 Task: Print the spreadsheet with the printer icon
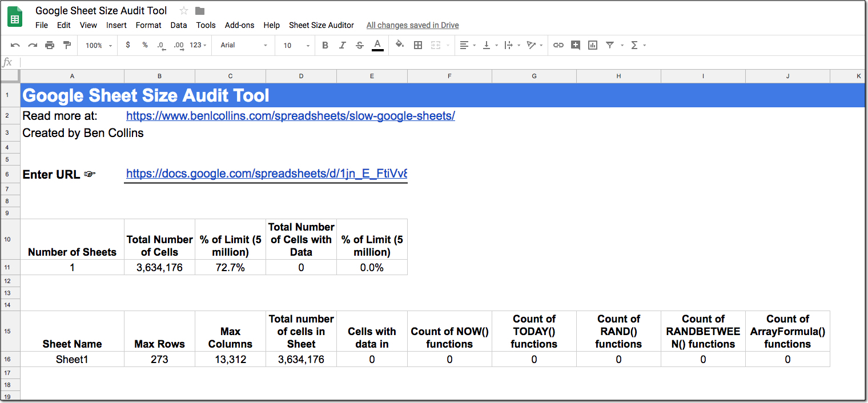point(50,45)
